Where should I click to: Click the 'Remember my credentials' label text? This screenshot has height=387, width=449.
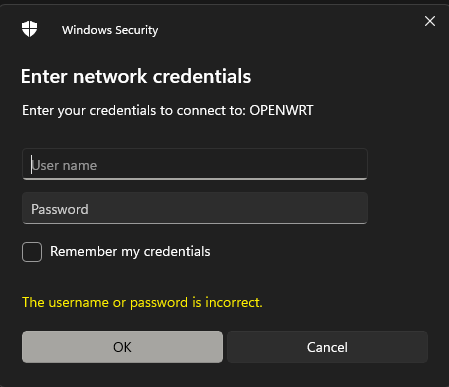pos(130,252)
